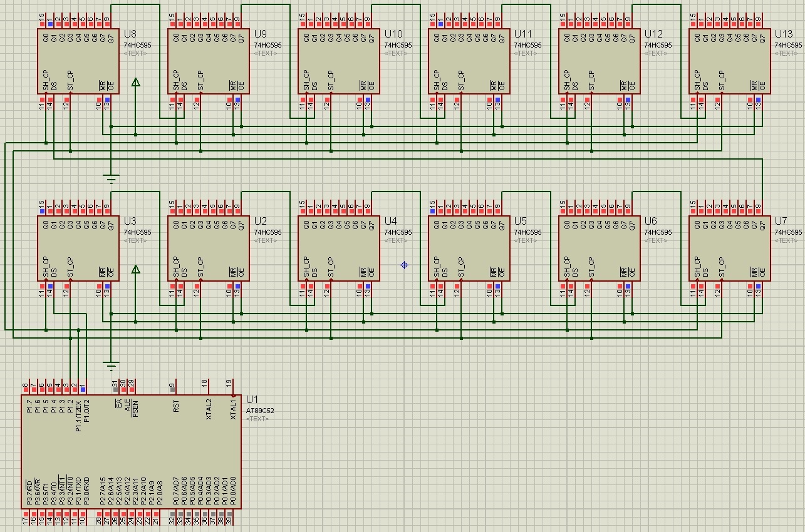Click the <TEXT> placeholder under U1

(257, 419)
